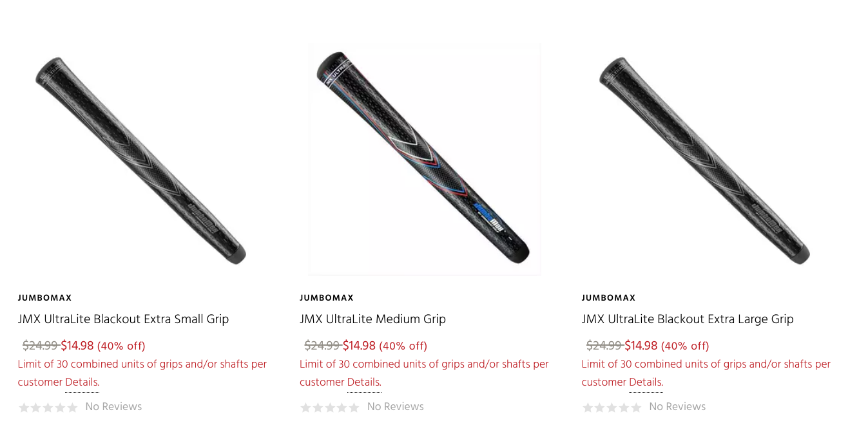Image resolution: width=868 pixels, height=441 pixels.
Task: Open Details link under Extra Large Grip
Action: (646, 382)
